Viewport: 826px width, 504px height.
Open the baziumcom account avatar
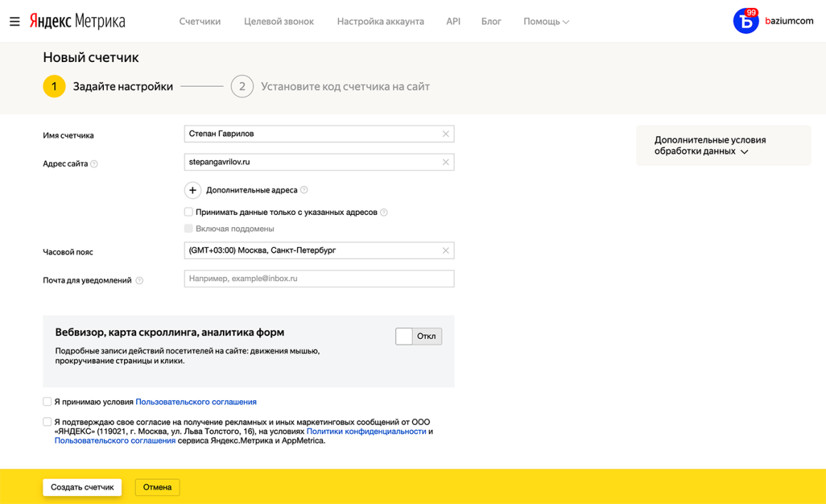746,21
